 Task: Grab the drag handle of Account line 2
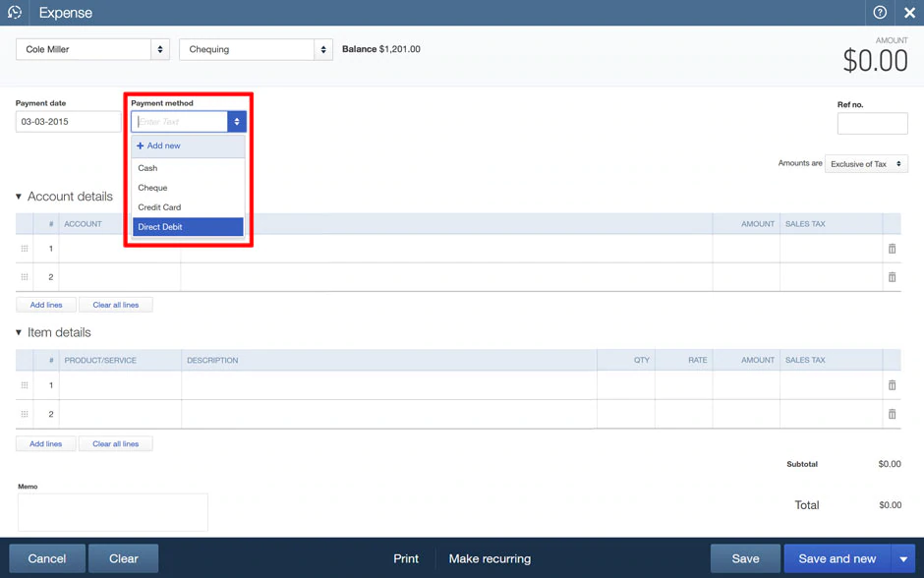click(25, 277)
